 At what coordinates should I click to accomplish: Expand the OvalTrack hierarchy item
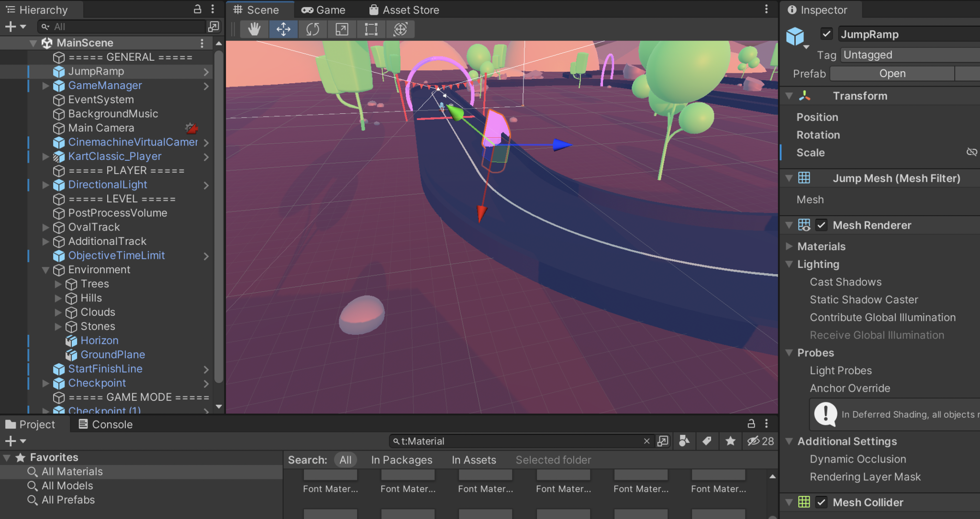pos(46,227)
